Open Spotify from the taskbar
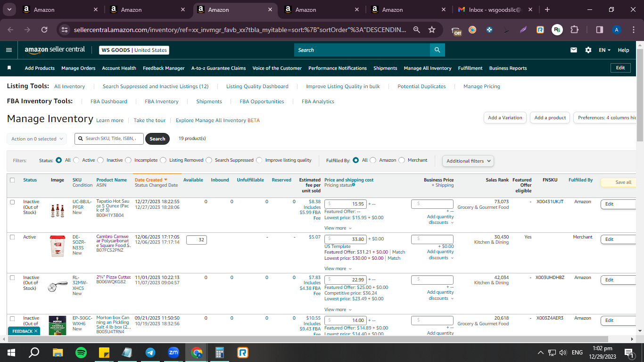The height and width of the screenshot is (362, 644). [81, 352]
